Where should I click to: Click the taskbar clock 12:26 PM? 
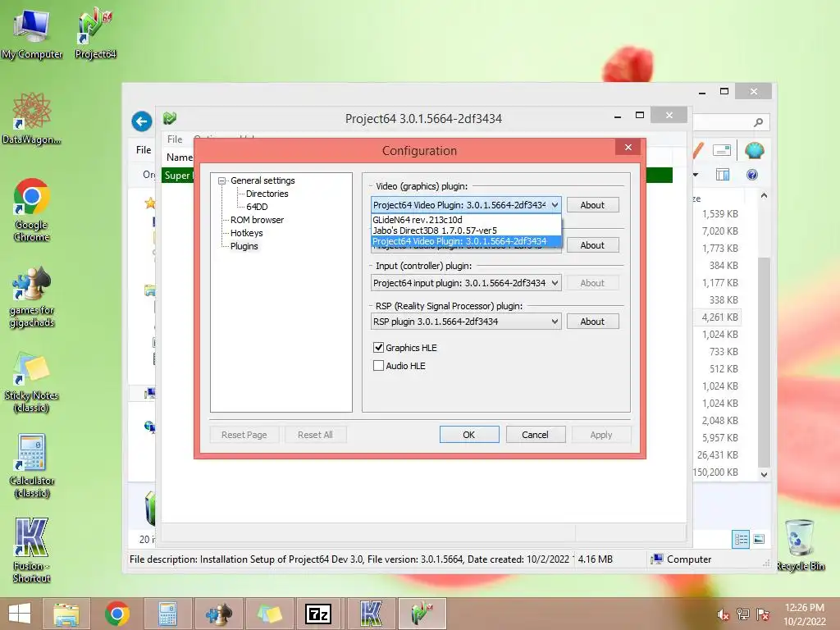click(x=804, y=608)
